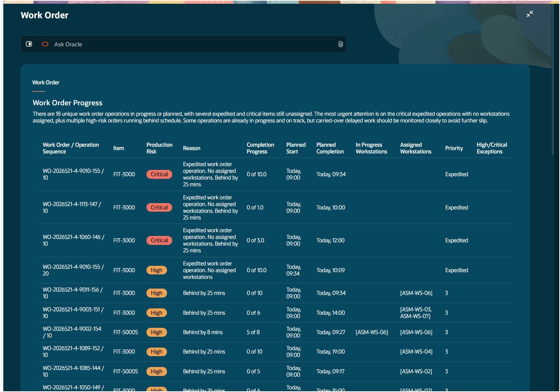The height and width of the screenshot is (392, 560).
Task: Click assigned workstations [ASM-WS-03, ASM-WS-07]
Action: click(416, 313)
